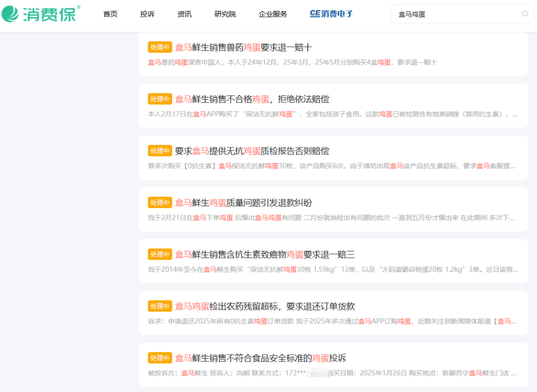Click summary starting 我于2014年至今在盒马鲜生购买

[x=333, y=270]
